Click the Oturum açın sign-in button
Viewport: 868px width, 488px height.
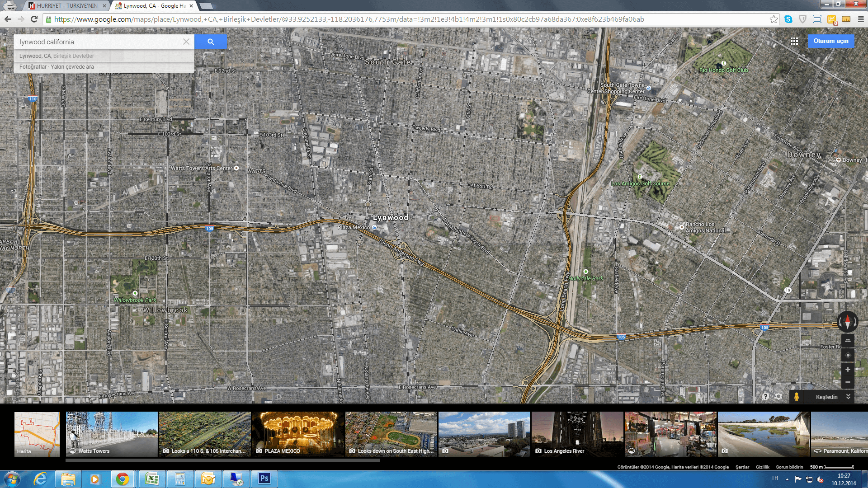tap(830, 41)
